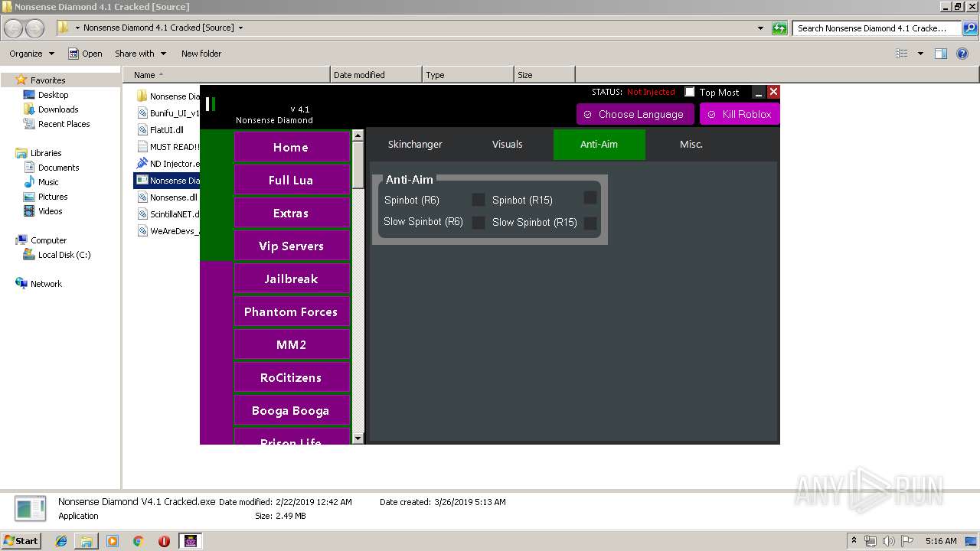980x551 pixels.
Task: Focus the Search Nonsense Diamond search field
Action: 877,28
